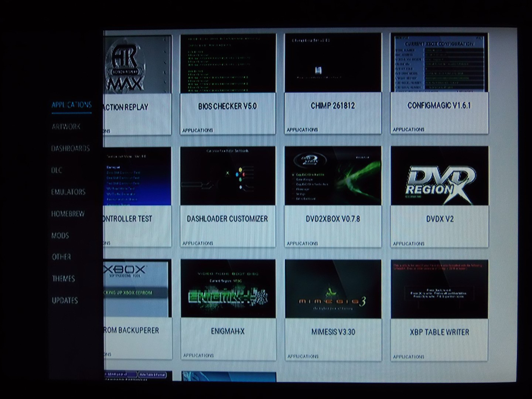Select the Chimp 261812 preview image
532x399 pixels.
tap(333, 63)
